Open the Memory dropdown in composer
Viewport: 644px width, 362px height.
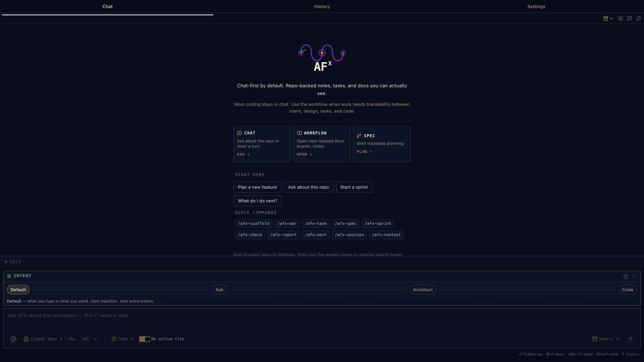[606, 339]
